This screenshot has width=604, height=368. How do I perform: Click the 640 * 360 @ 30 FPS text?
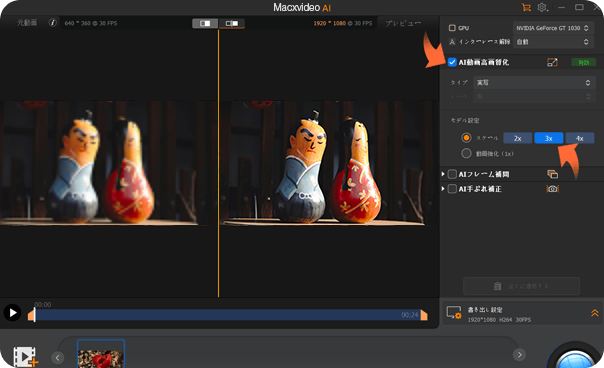coord(91,23)
